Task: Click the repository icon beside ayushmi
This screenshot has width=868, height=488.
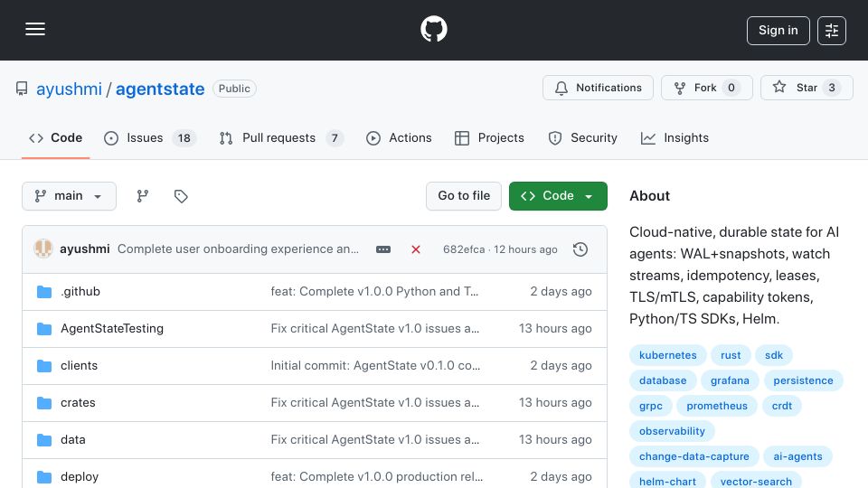Action: 22,89
